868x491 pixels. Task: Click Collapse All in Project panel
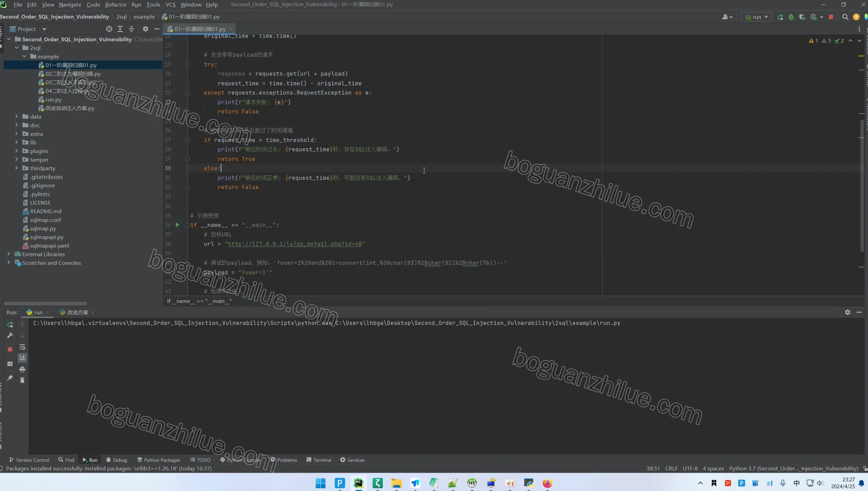coord(132,29)
